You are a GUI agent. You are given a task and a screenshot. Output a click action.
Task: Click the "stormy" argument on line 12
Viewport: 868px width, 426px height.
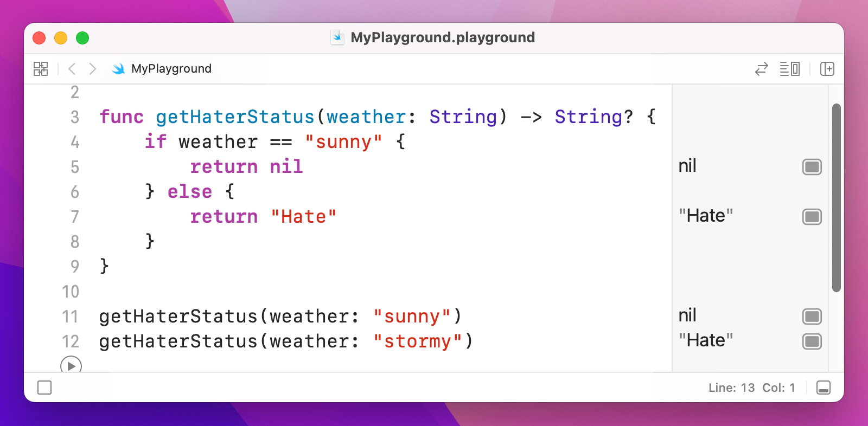point(418,341)
